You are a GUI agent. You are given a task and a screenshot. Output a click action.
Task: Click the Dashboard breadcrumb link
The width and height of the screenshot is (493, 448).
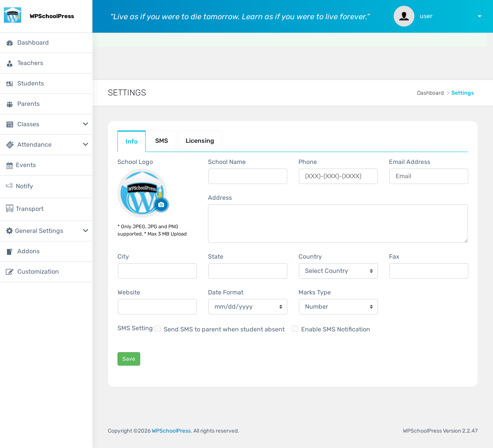click(x=430, y=93)
